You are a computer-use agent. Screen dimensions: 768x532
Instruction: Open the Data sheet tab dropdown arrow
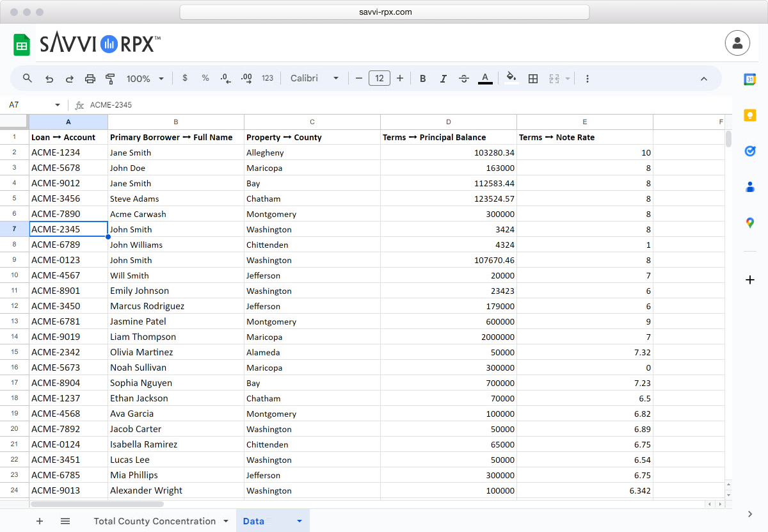coord(299,521)
